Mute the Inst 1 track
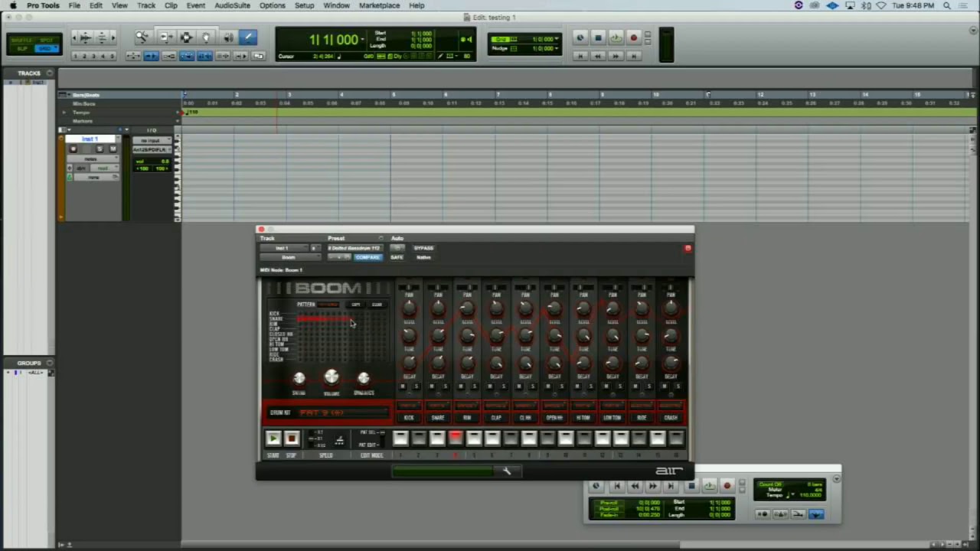This screenshot has width=980, height=551. tap(113, 149)
